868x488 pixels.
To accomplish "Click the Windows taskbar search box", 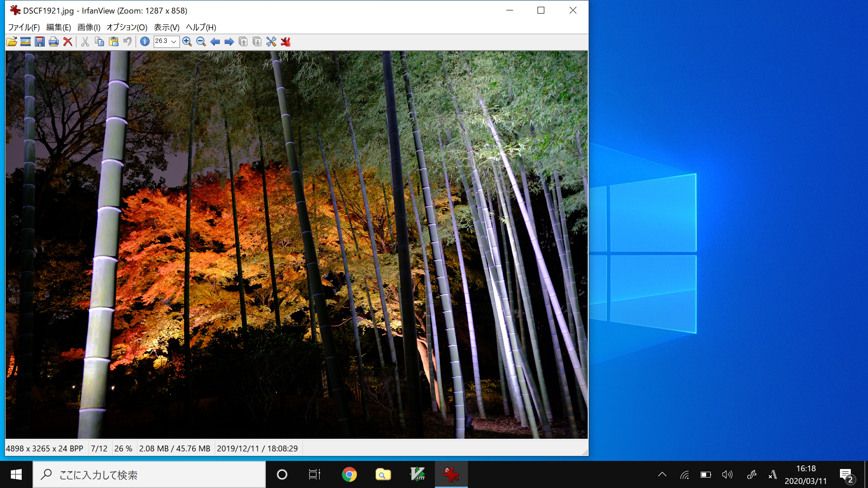I will click(149, 475).
